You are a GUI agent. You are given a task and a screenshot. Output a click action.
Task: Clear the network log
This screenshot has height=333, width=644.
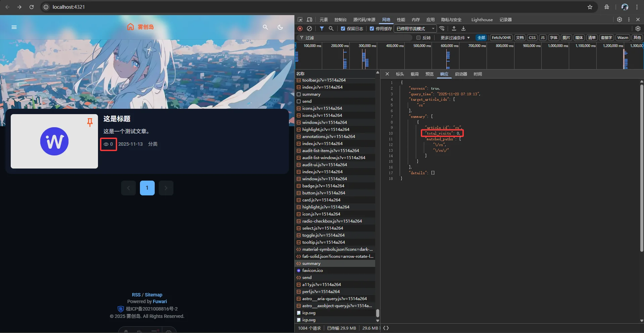tap(309, 29)
